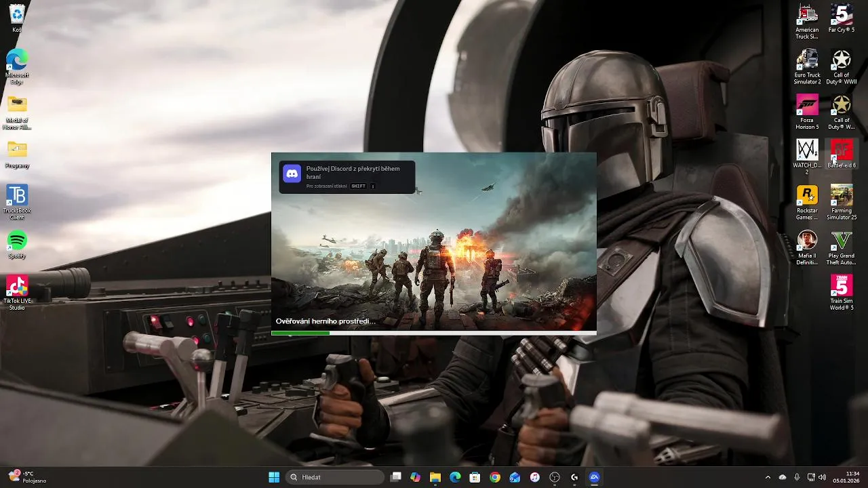Image resolution: width=868 pixels, height=488 pixels.
Task: Open Mafia II Definitive Edition shortcut
Action: tap(807, 247)
